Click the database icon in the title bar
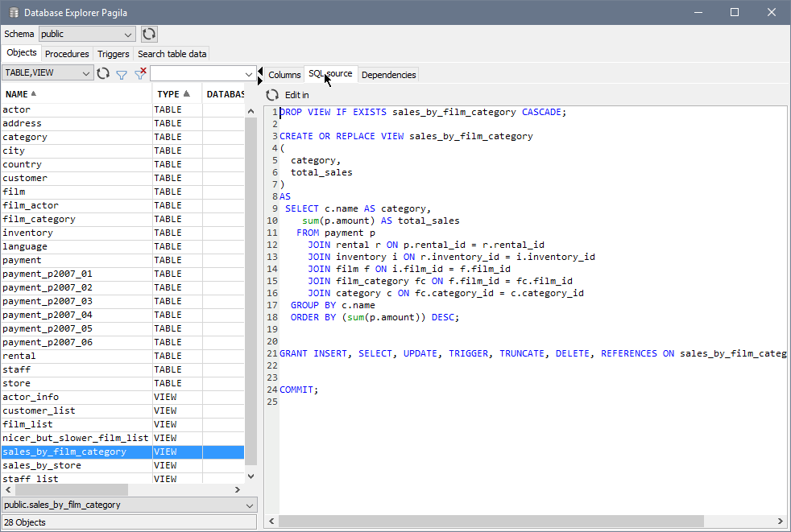The image size is (791, 532). (x=14, y=13)
